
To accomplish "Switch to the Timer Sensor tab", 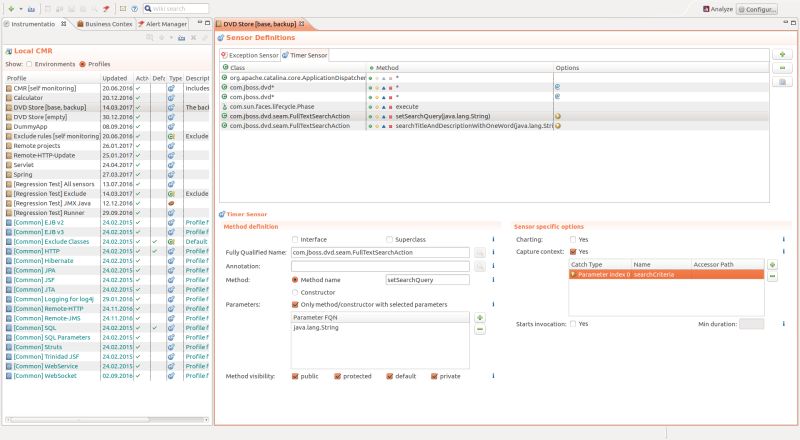I will pos(305,55).
